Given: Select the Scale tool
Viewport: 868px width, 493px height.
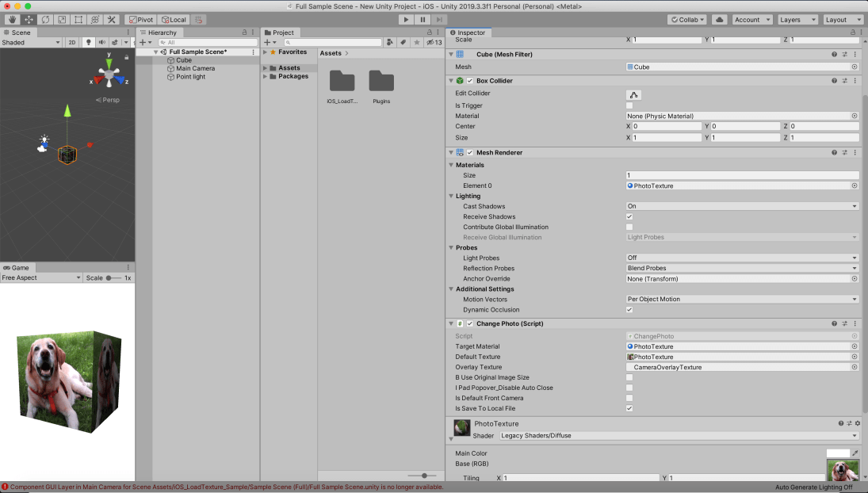Looking at the screenshot, I should point(62,19).
